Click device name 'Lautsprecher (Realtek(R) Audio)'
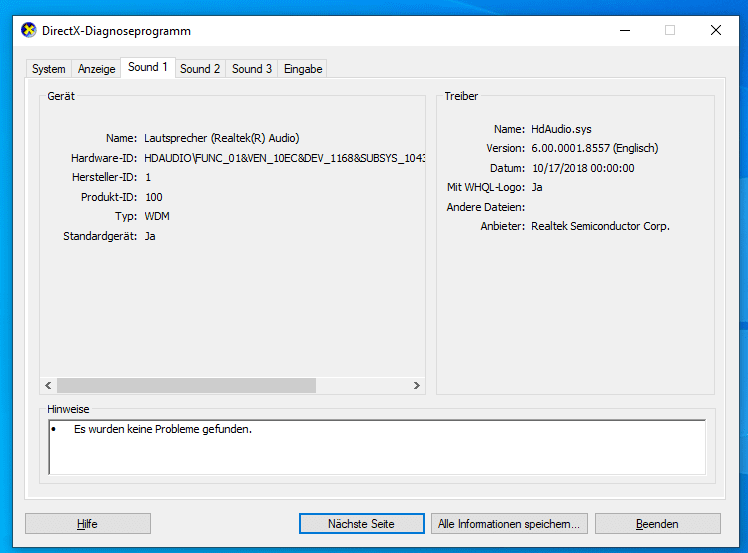 tap(222, 138)
